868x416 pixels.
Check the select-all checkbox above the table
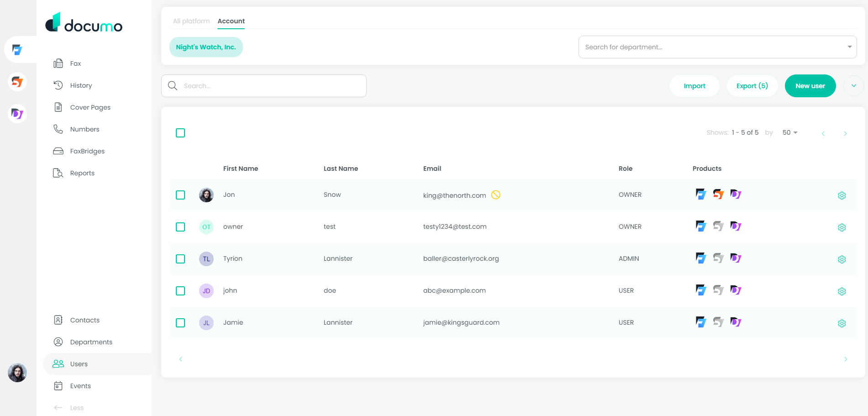tap(180, 133)
